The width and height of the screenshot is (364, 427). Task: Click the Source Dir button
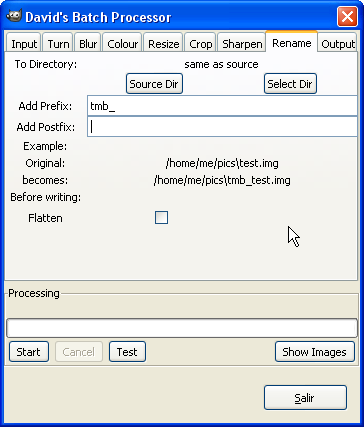click(154, 84)
